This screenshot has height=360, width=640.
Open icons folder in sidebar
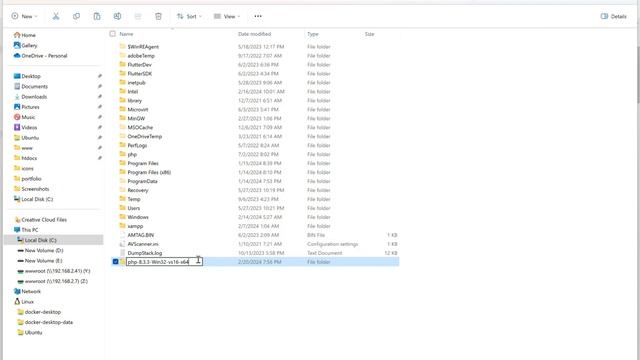24,168
